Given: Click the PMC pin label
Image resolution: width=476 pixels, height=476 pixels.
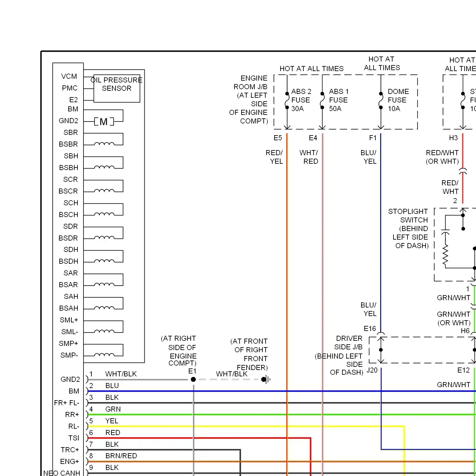Looking at the screenshot, I should (70, 88).
